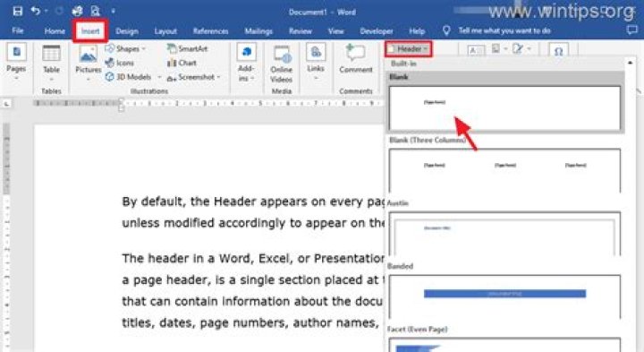Insert a shape with the Shapes icon
The height and width of the screenshot is (352, 644).
110,49
